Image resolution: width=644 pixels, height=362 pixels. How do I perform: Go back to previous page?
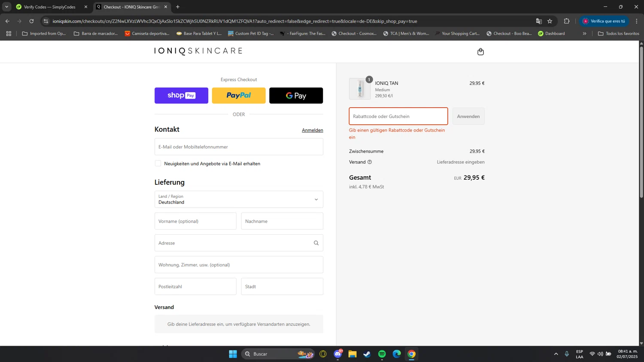(7, 21)
